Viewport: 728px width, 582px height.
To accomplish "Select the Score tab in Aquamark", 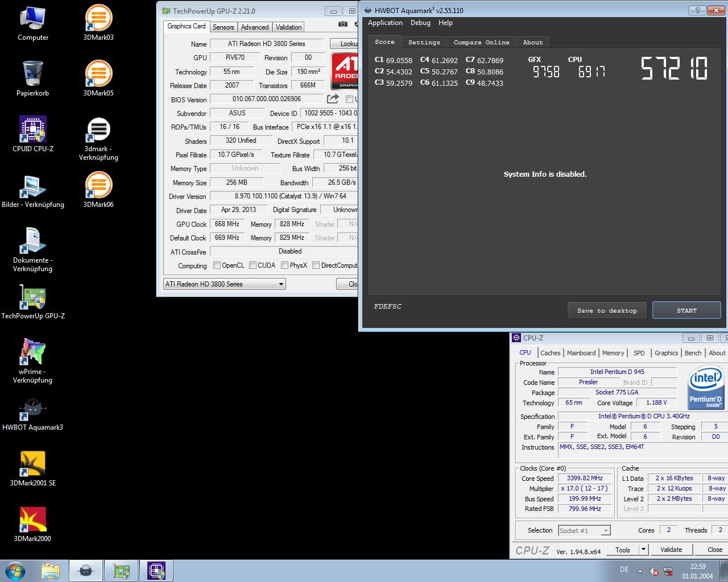I will click(x=384, y=41).
